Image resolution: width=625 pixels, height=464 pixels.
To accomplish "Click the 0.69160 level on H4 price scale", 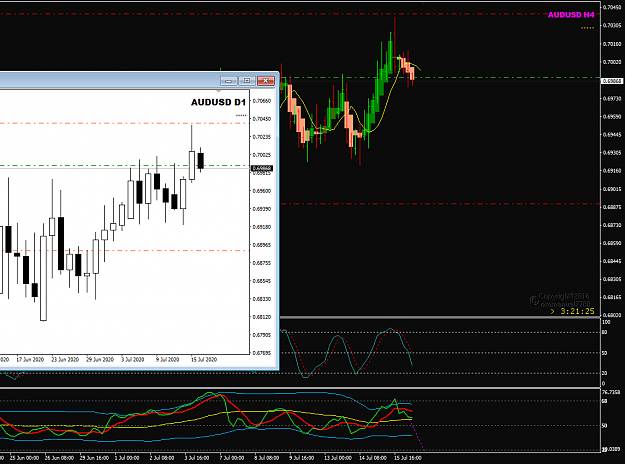I will 612,171.
